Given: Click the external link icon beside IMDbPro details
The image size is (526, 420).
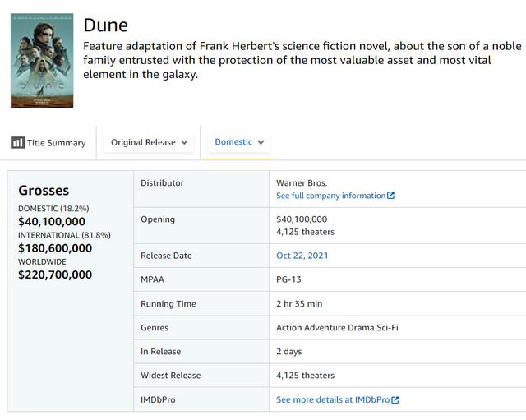Looking at the screenshot, I should 394,400.
